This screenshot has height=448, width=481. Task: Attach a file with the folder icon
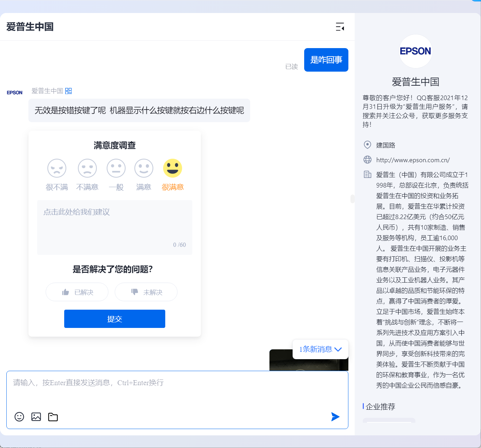point(53,417)
